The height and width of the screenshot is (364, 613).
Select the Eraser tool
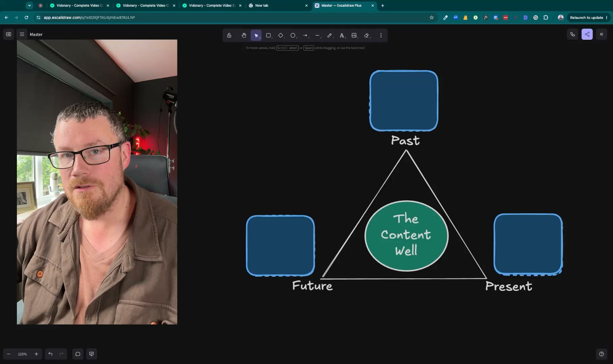[x=367, y=35]
